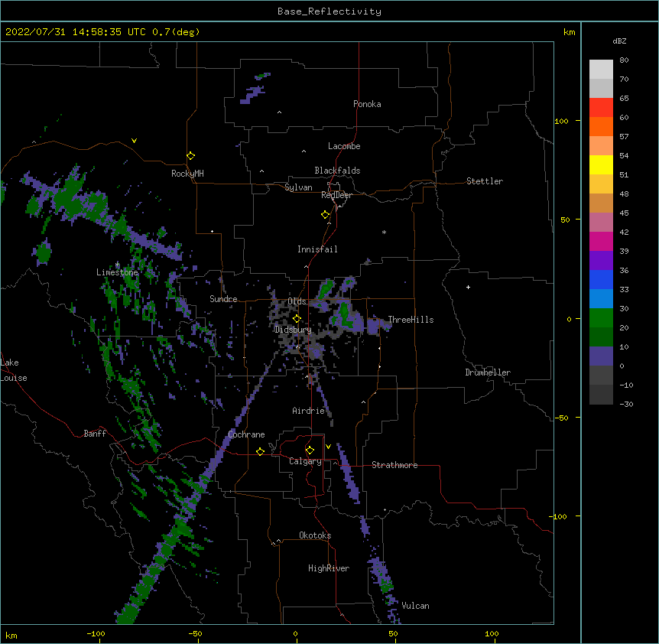Pick the white 70-80 dBZ legend swatch
The image size is (659, 644).
point(601,70)
